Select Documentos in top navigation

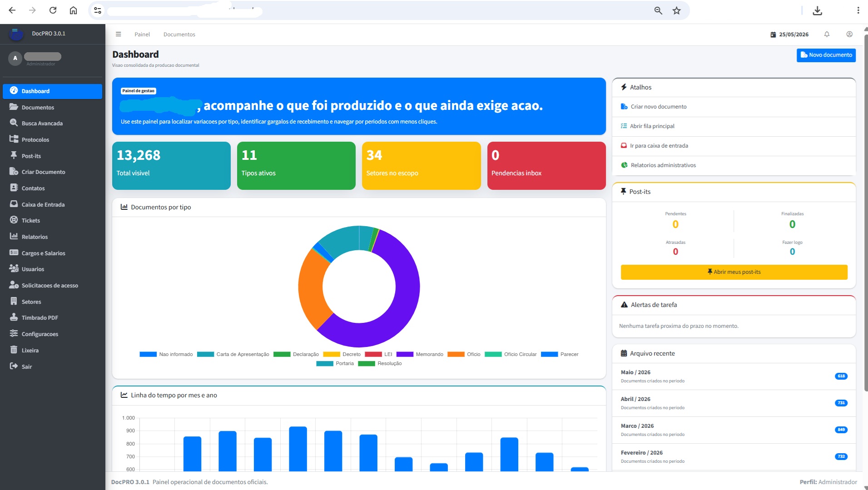179,34
